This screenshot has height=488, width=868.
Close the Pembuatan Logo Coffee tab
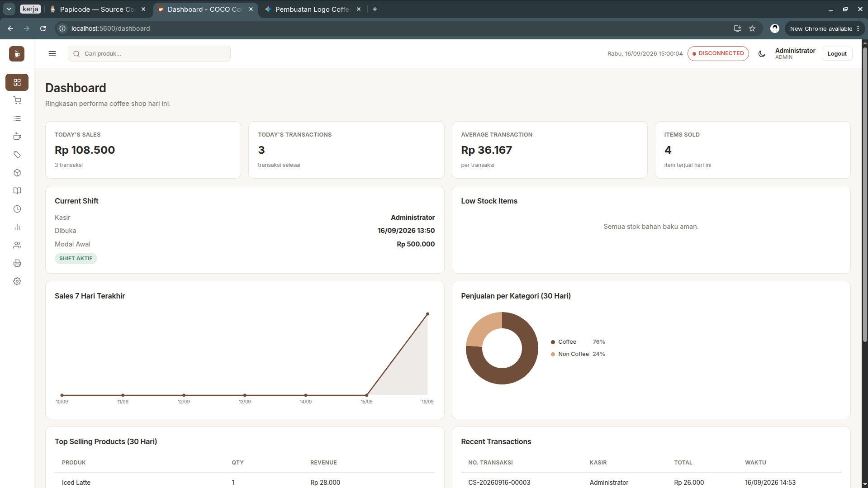click(x=359, y=9)
